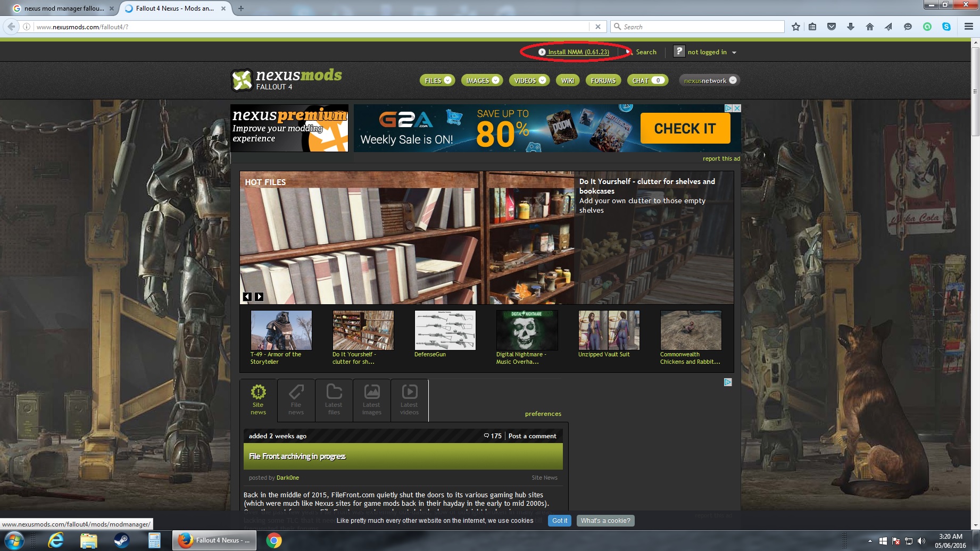This screenshot has width=980, height=551.
Task: Switch to the Latest files tab
Action: [x=334, y=400]
